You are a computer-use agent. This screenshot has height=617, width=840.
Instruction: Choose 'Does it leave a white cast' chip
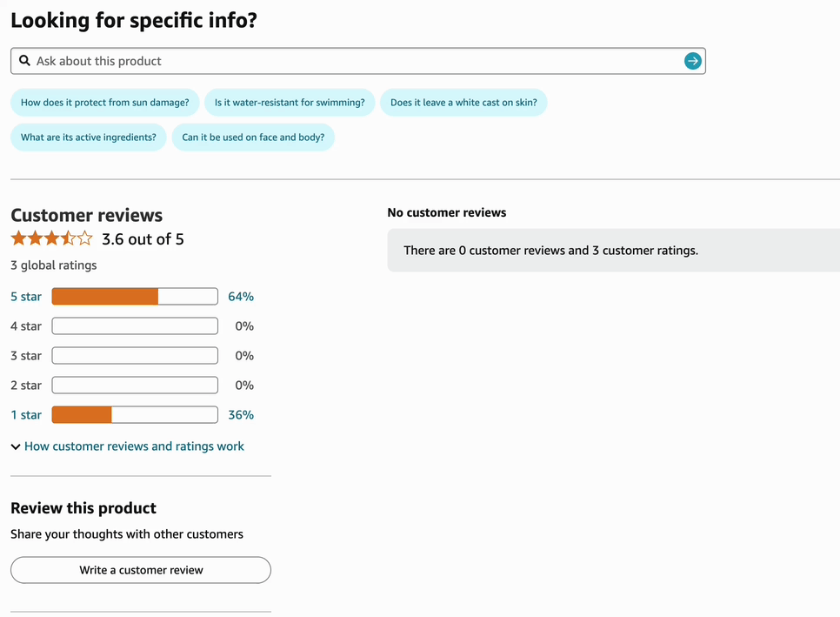(x=463, y=103)
